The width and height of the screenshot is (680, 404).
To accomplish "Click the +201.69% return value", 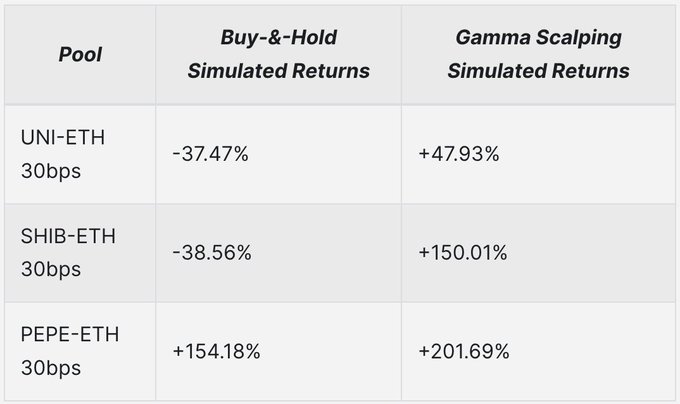I will [x=466, y=351].
